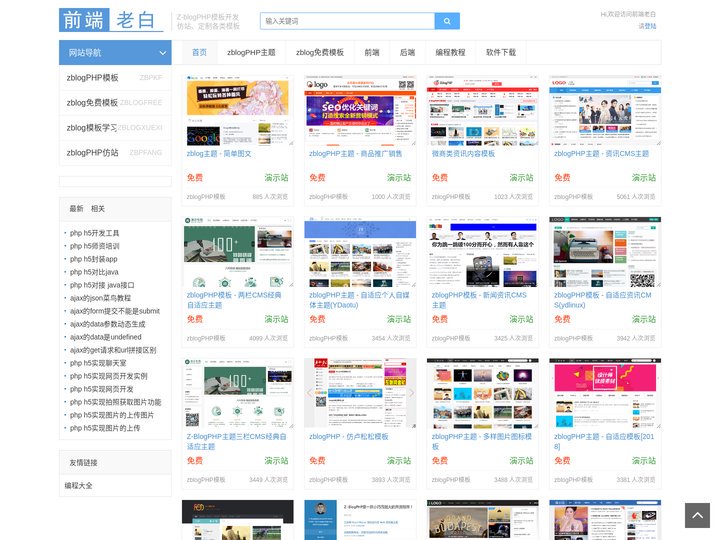Screen dimensions: 720x540
Task: Open the 多样图片图标模板 thumbnail
Action: pos(483,394)
